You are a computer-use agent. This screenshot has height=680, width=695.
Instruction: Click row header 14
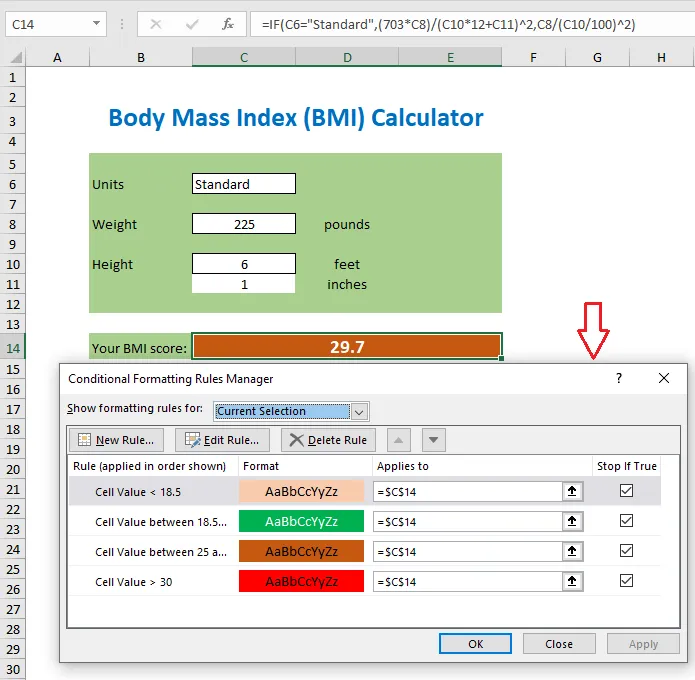[13, 348]
